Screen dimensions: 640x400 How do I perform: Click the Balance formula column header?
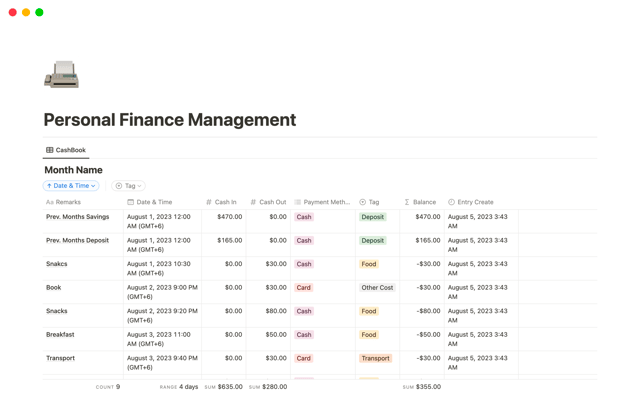[x=424, y=202]
